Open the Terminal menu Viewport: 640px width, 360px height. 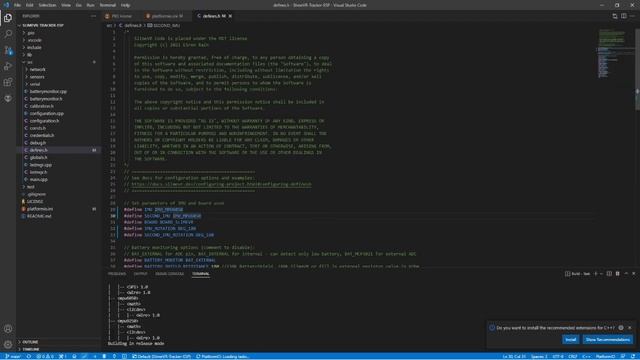click(108, 5)
